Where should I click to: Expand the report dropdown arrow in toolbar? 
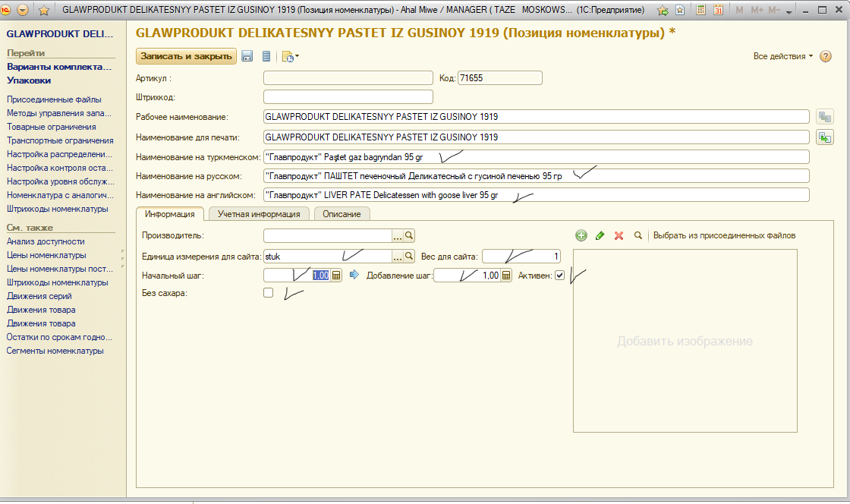[x=297, y=56]
